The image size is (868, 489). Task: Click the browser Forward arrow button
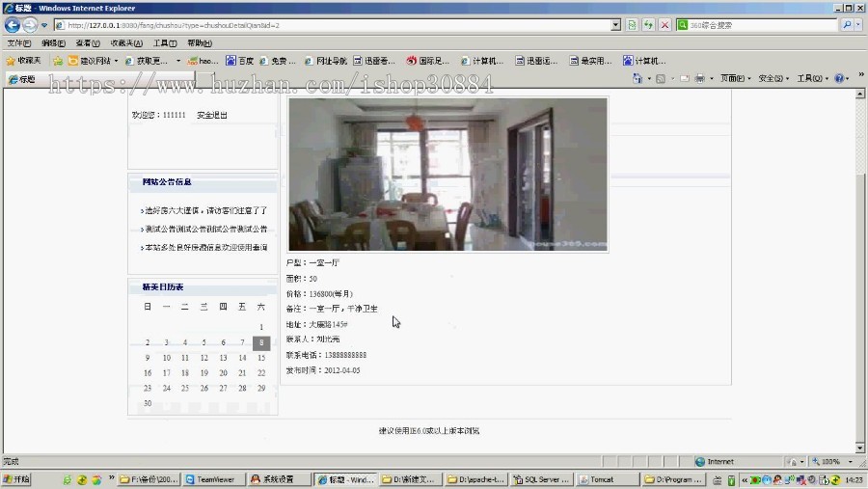[30, 25]
